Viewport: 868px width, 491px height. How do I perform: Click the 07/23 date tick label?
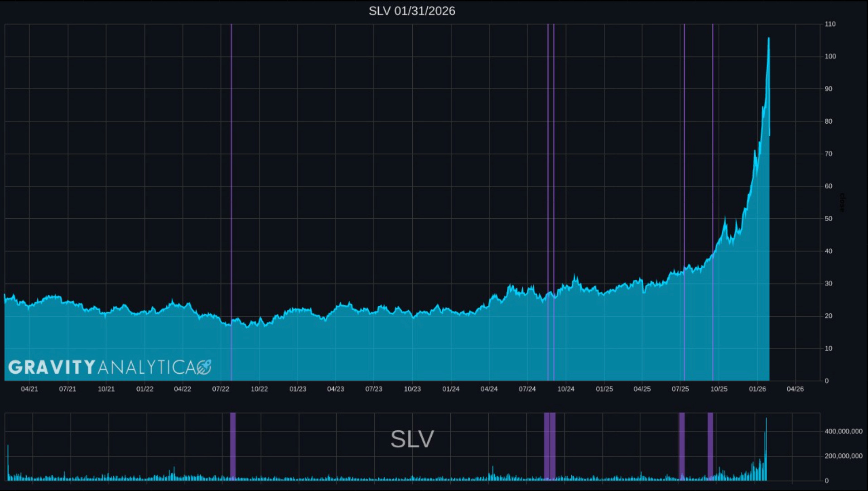374,389
